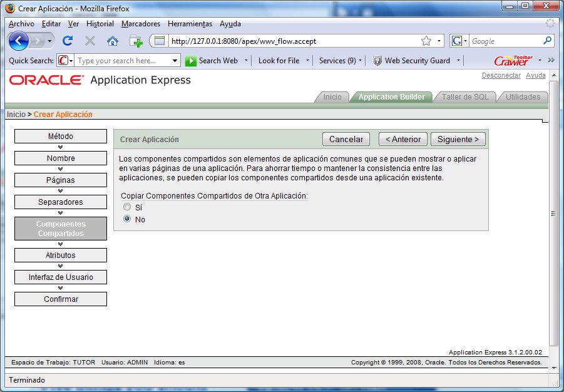Screen dimensions: 564x392
Task: Click the Inicio breadcrumb link
Action: point(16,115)
